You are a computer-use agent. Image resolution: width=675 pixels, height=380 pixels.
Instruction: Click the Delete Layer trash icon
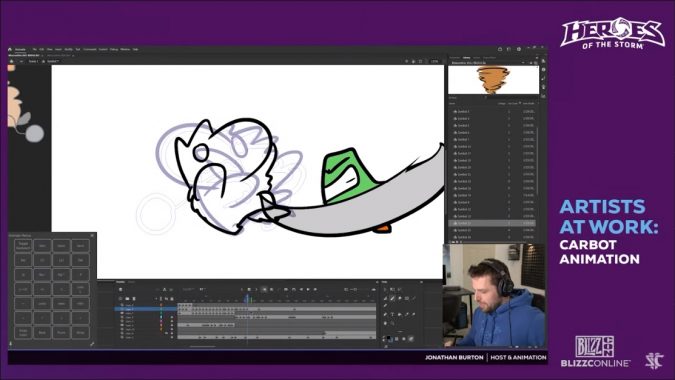click(x=134, y=299)
